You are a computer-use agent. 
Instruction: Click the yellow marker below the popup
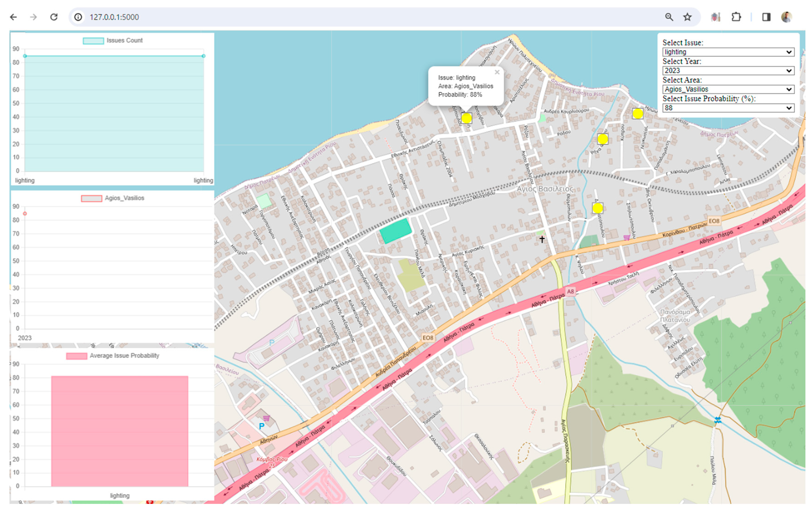coord(466,118)
